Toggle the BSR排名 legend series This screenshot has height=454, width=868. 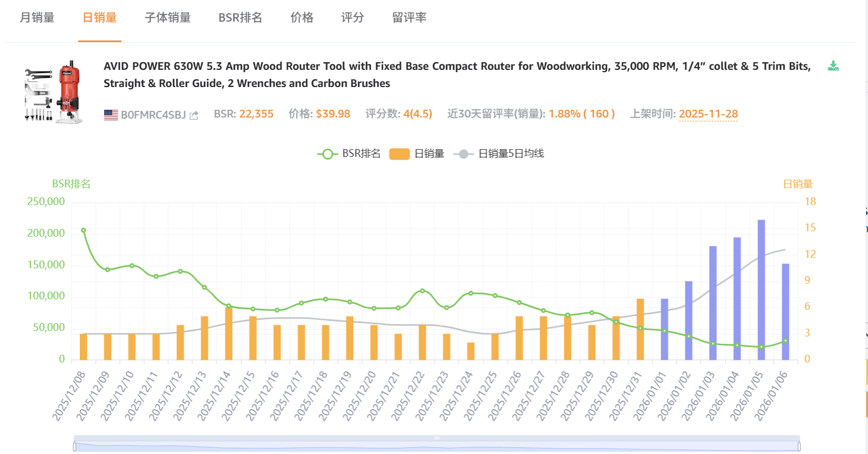coord(349,154)
